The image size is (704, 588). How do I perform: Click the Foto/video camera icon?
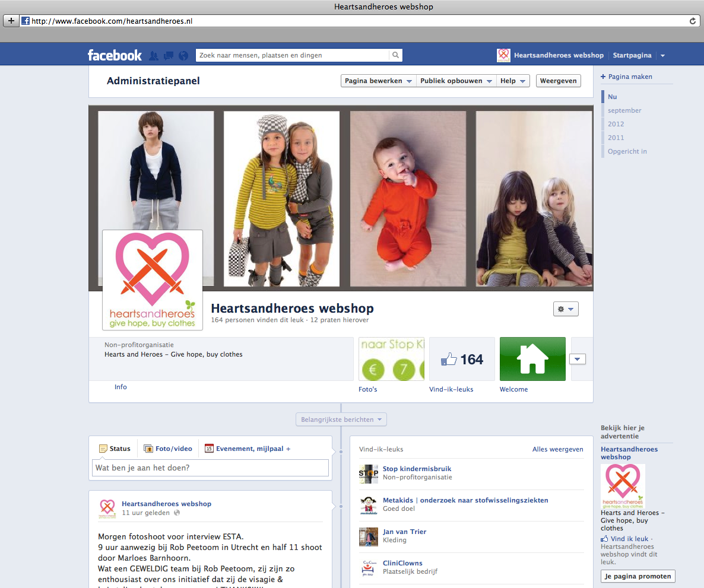148,449
